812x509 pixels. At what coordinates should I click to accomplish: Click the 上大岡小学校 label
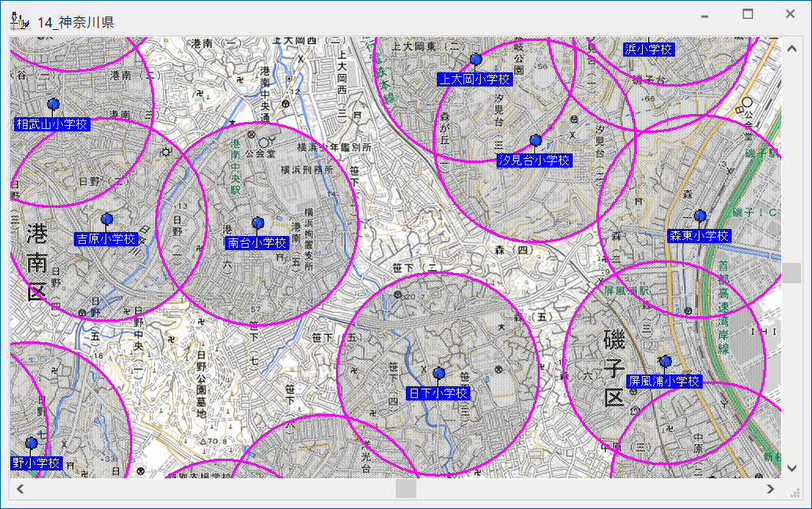point(475,79)
